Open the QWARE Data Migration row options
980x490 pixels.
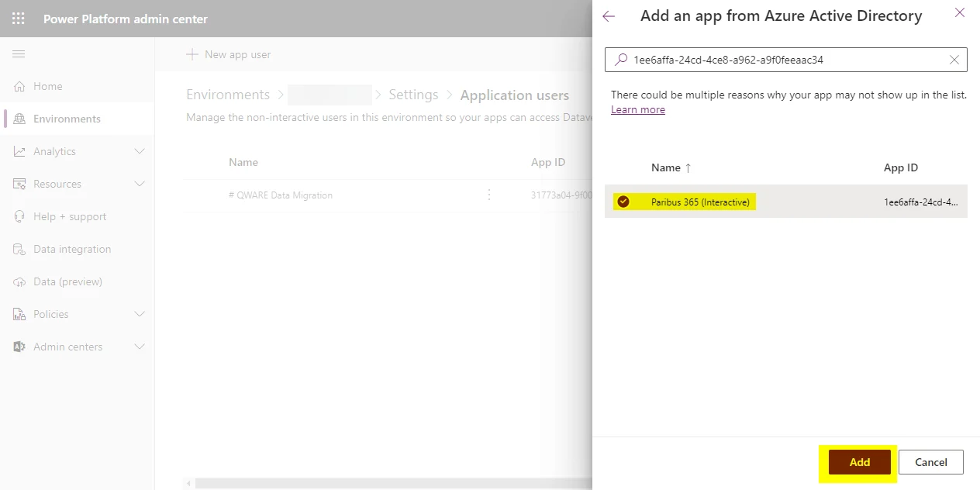coord(489,195)
